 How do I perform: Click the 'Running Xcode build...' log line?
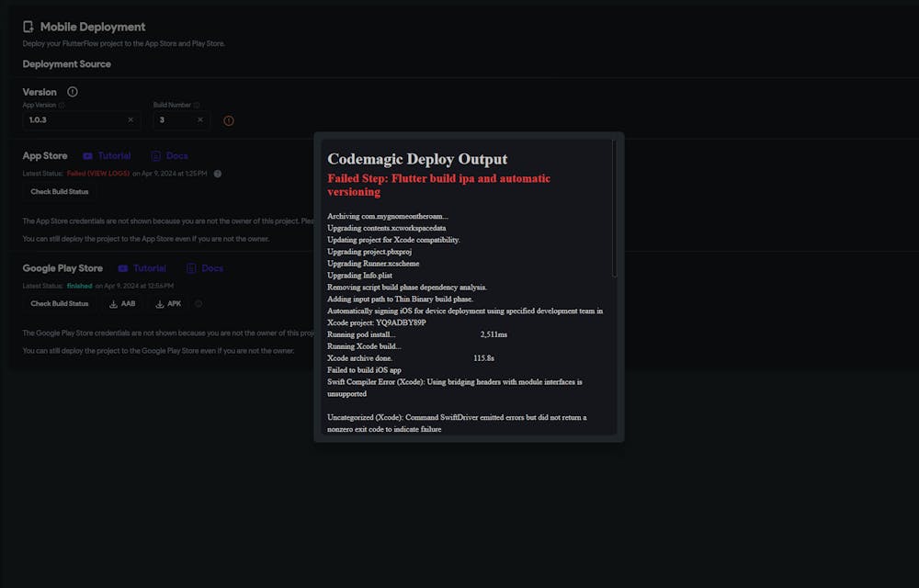click(364, 346)
